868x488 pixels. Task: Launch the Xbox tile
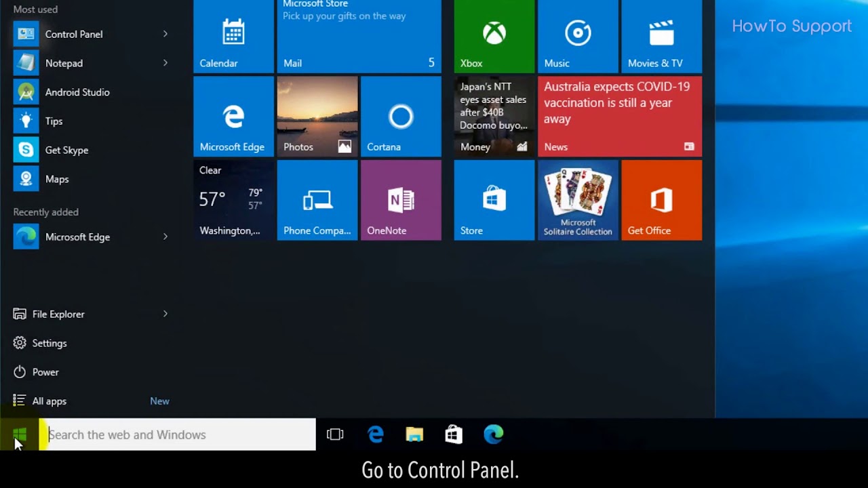point(494,37)
